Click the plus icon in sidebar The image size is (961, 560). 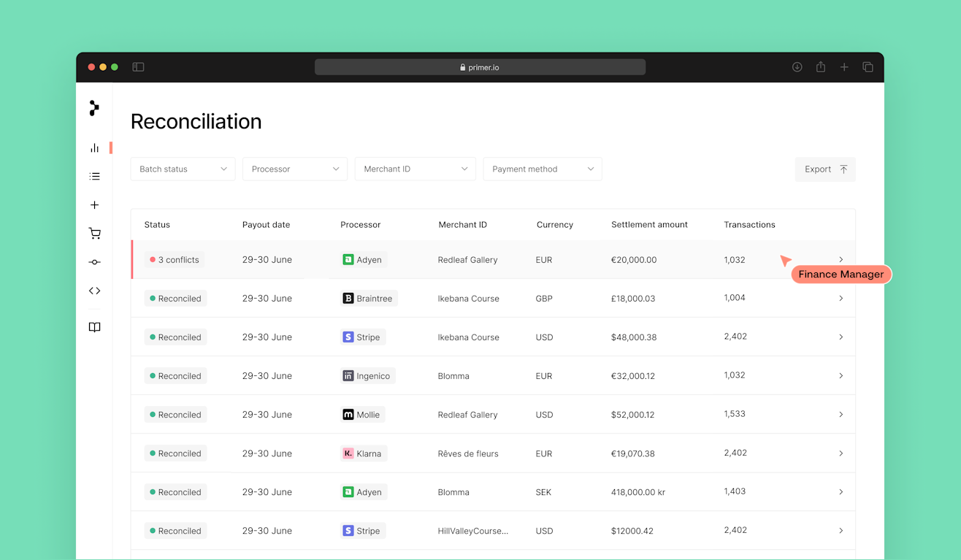pos(94,205)
